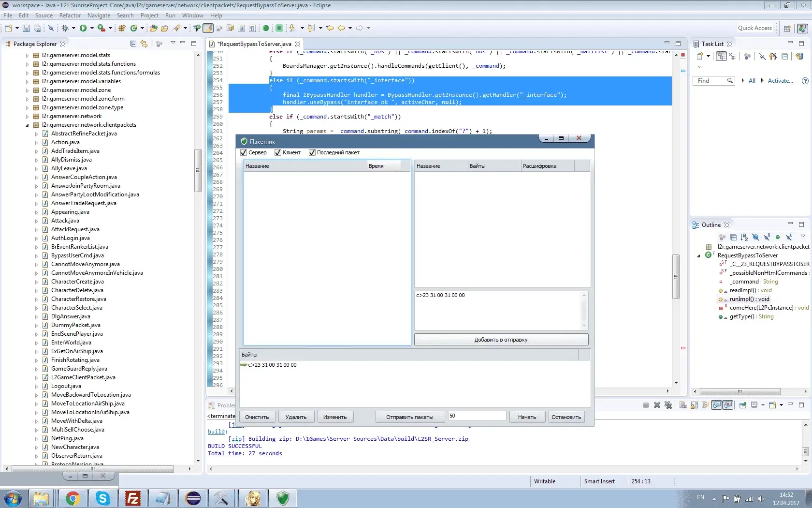Expand the l2r.gameserver.network package node

click(27, 116)
